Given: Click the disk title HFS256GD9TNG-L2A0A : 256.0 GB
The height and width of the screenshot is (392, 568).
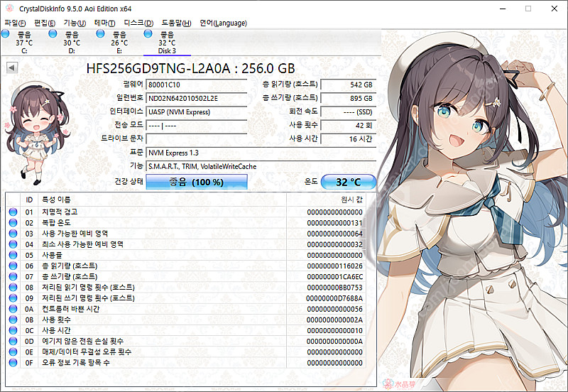Looking at the screenshot, I should 190,68.
